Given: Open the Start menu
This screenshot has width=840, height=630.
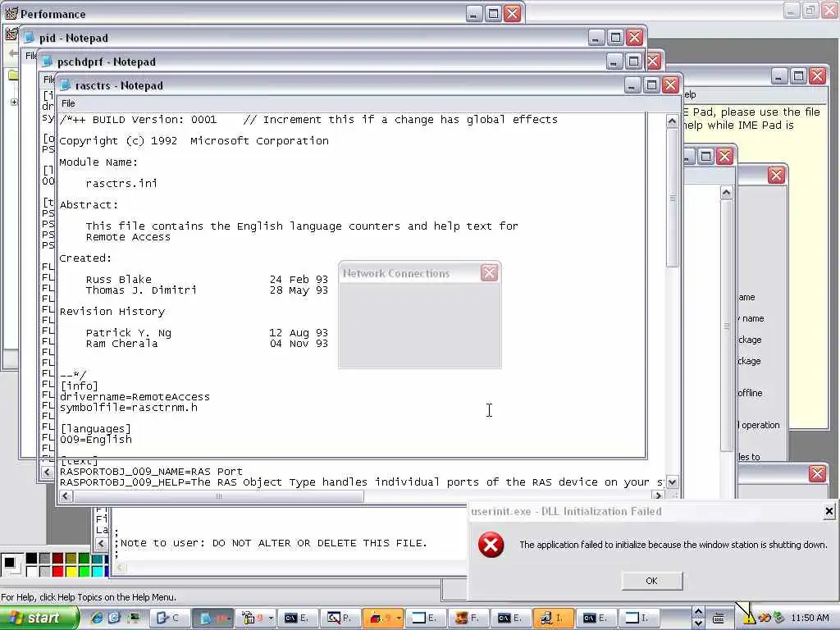Looking at the screenshot, I should point(39,618).
